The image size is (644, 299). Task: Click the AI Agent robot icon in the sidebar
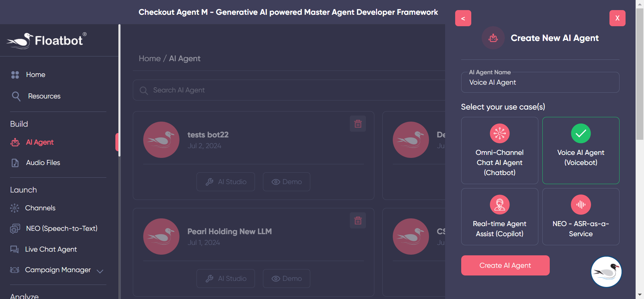point(15,142)
